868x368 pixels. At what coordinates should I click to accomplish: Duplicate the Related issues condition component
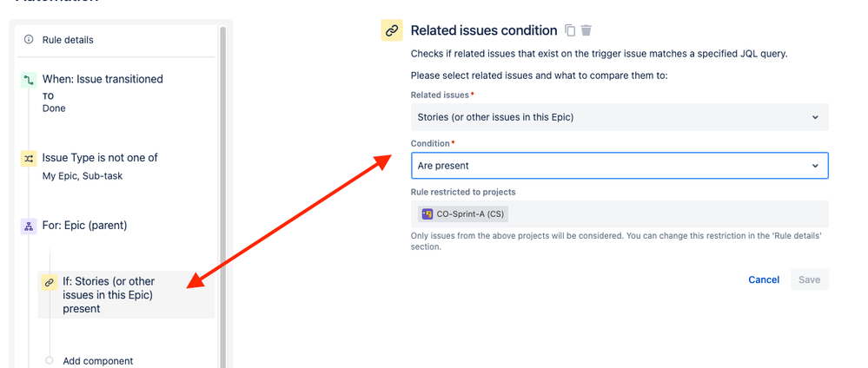pyautogui.click(x=570, y=30)
